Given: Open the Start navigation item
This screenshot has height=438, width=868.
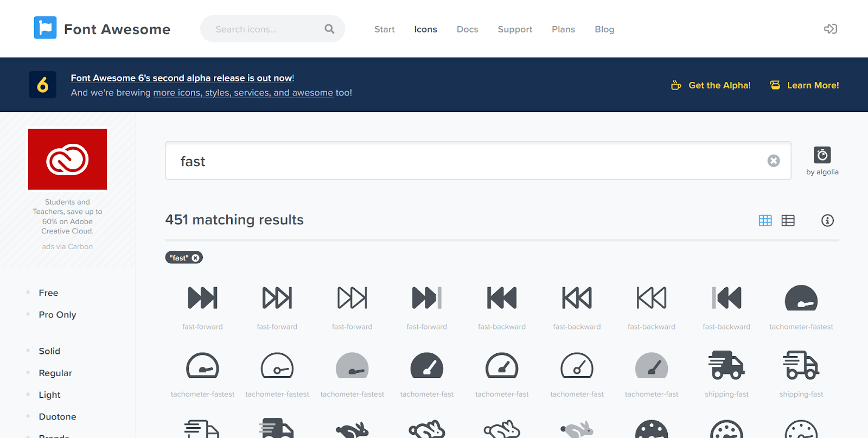Looking at the screenshot, I should (x=385, y=29).
